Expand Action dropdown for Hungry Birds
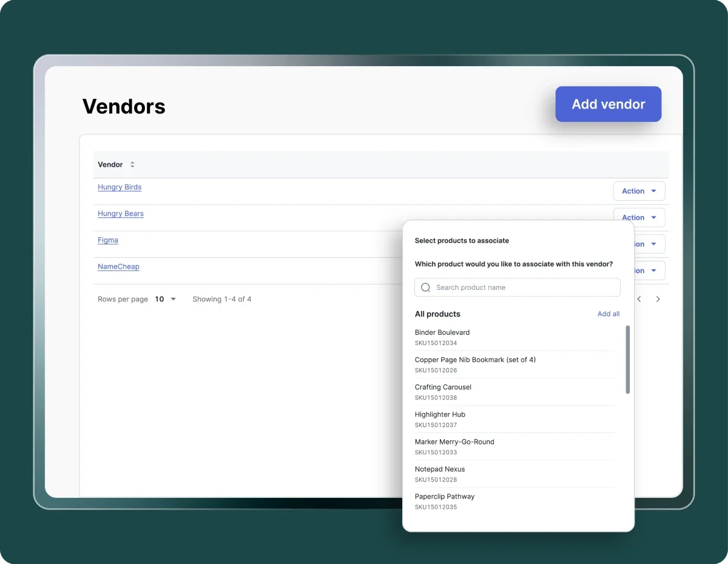728x564 pixels. (x=639, y=191)
